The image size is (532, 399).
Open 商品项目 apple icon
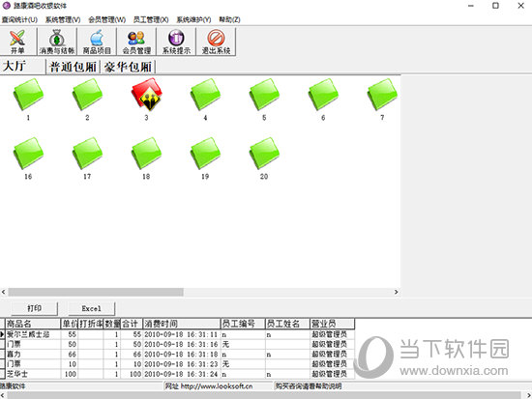click(97, 42)
